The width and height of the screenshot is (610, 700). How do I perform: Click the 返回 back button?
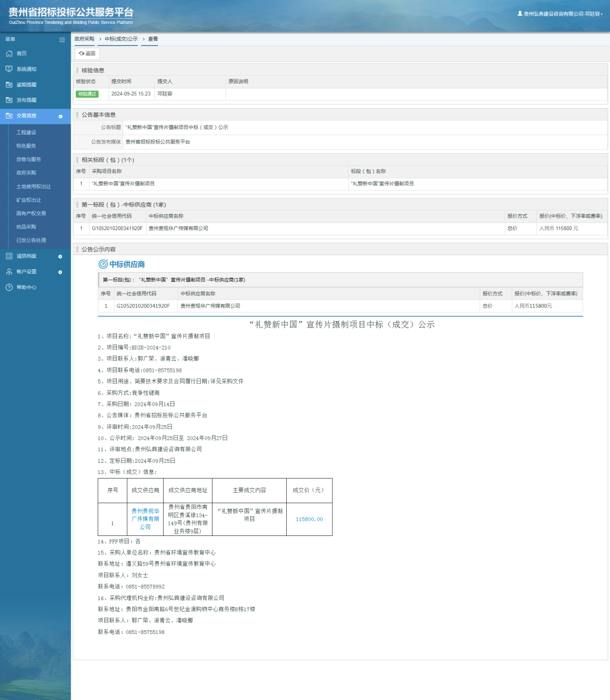(x=87, y=53)
